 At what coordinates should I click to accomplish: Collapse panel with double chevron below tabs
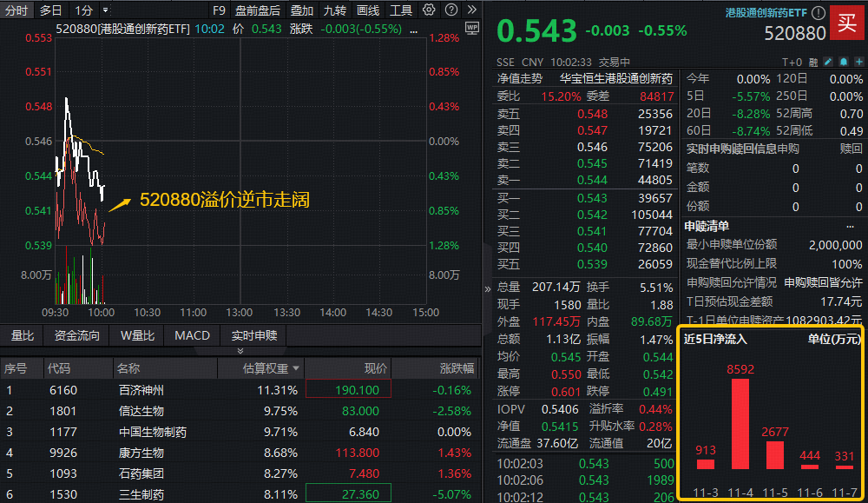(240, 351)
